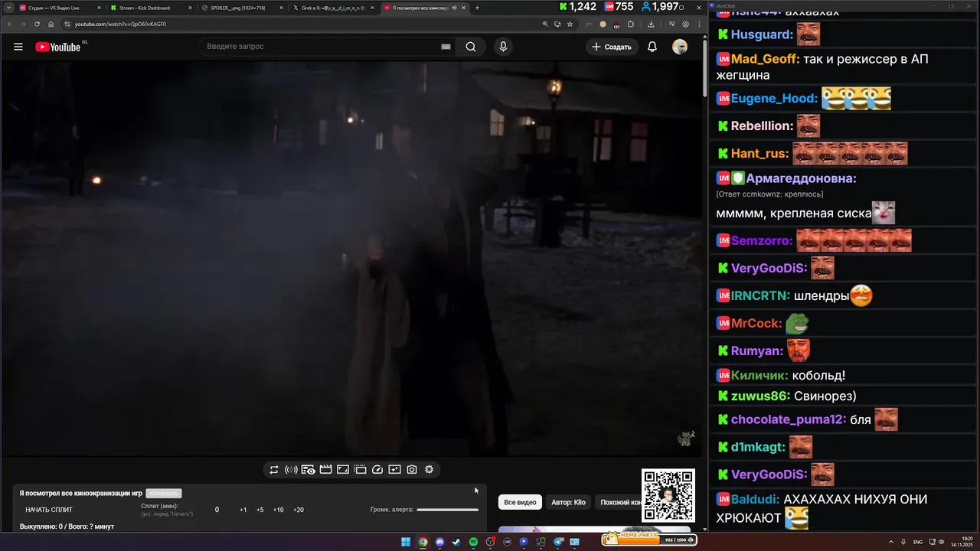Screen dimensions: 980x551
Task: Open clock showing 19:20 in taskbar
Action: pyautogui.click(x=961, y=542)
